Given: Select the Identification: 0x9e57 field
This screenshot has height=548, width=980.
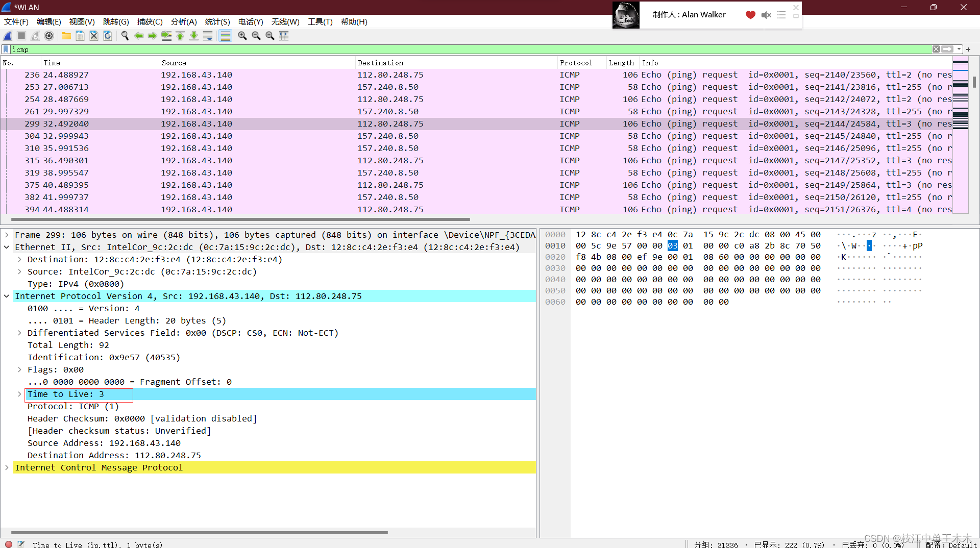Looking at the screenshot, I should tap(104, 357).
